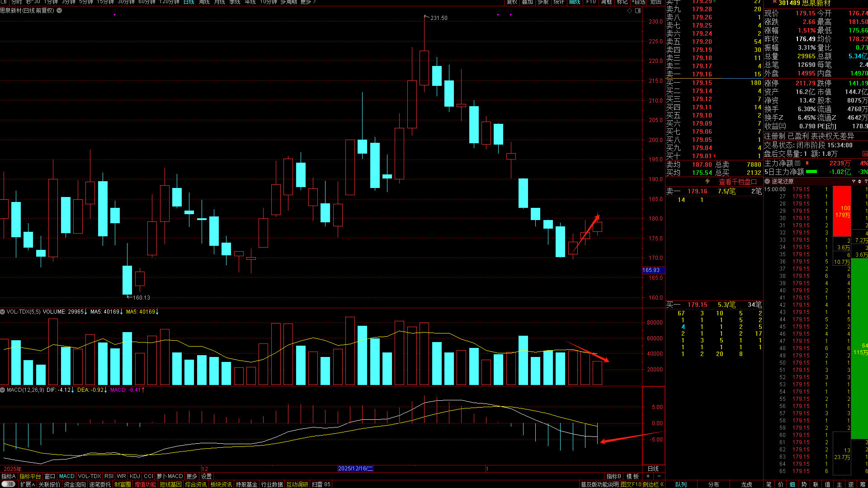Viewport: 868px width, 488px height.
Task: Click the MACD indicator circle icon
Action: 3,389
